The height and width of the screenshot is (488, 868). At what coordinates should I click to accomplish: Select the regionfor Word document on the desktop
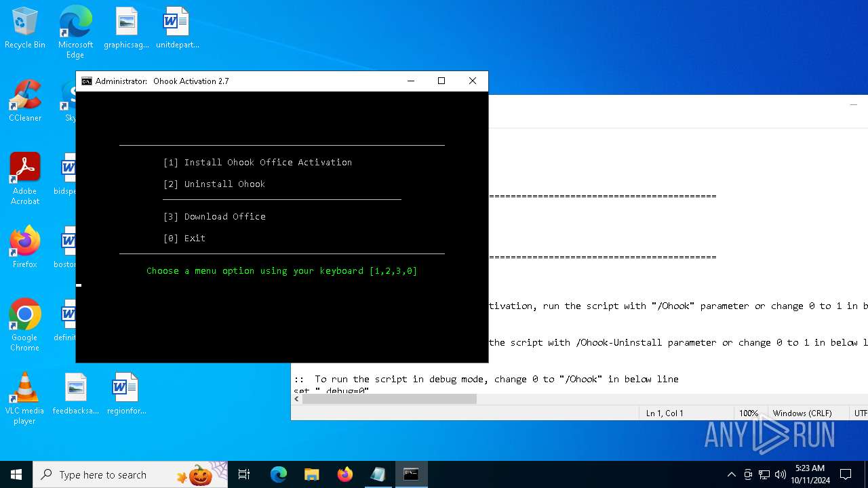point(126,394)
